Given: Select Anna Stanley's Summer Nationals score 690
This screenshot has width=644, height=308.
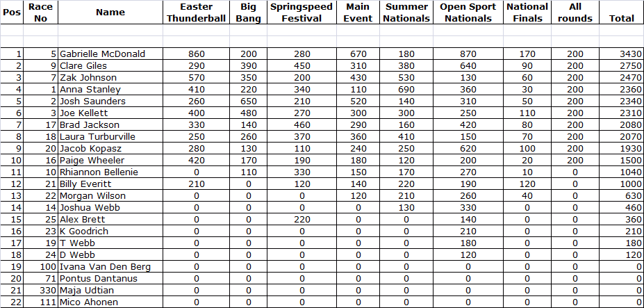Looking at the screenshot, I should pos(406,89).
